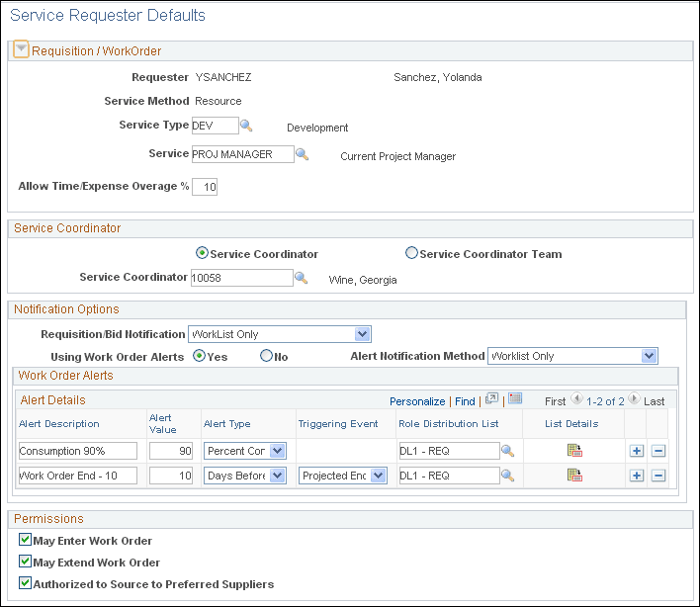700x607 pixels.
Task: Sort by Alert Description column header
Action: pyautogui.click(x=59, y=424)
